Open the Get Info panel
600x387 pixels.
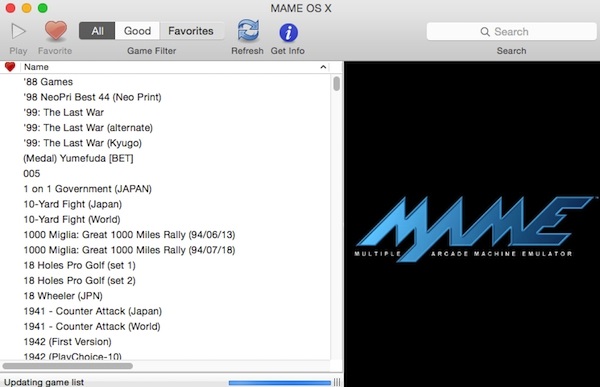[x=288, y=33]
